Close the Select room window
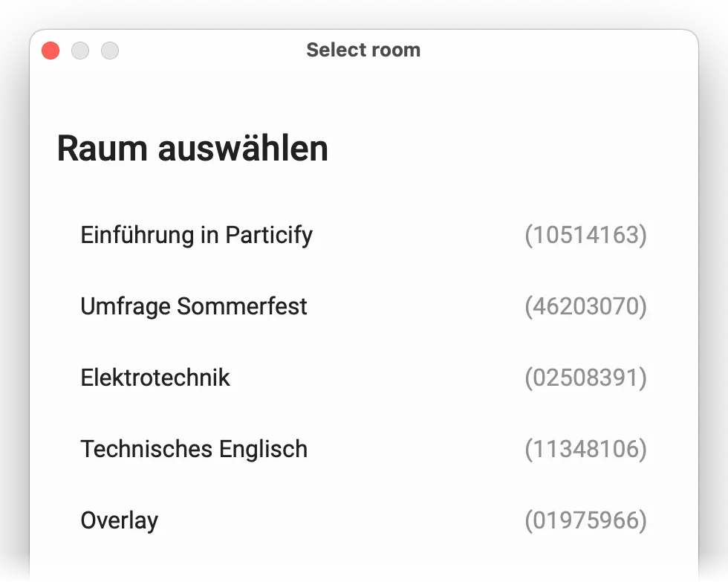Viewport: 728px width, 582px height. (51, 51)
